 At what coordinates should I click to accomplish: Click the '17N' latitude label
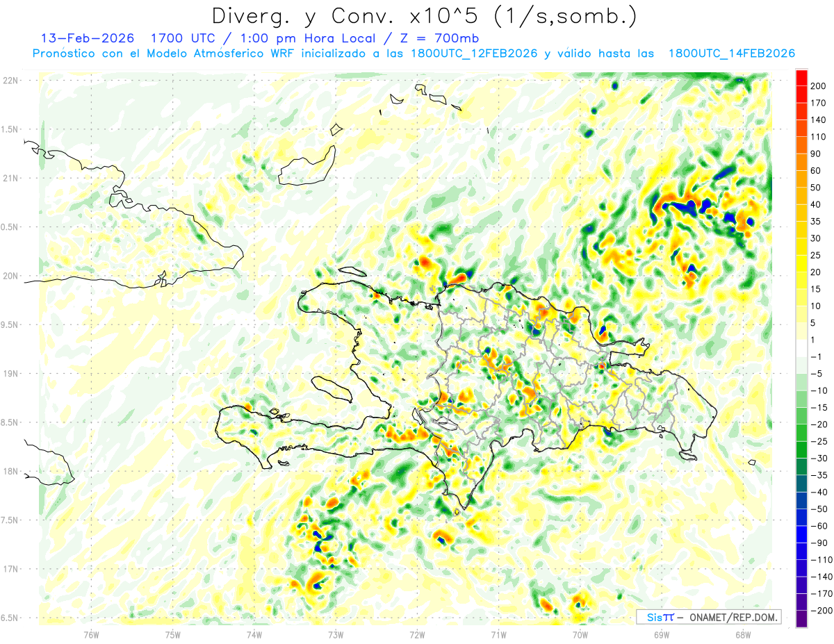[10, 569]
